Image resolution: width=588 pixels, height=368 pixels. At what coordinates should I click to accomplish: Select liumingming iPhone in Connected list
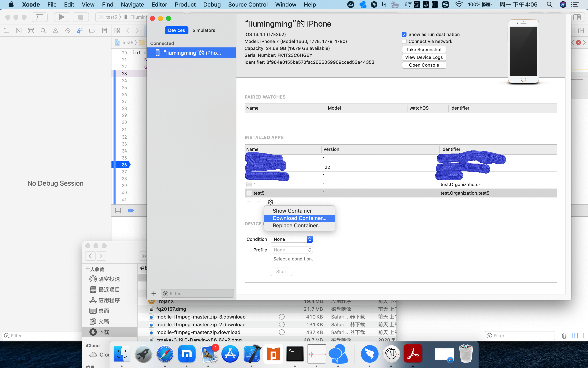pos(192,53)
